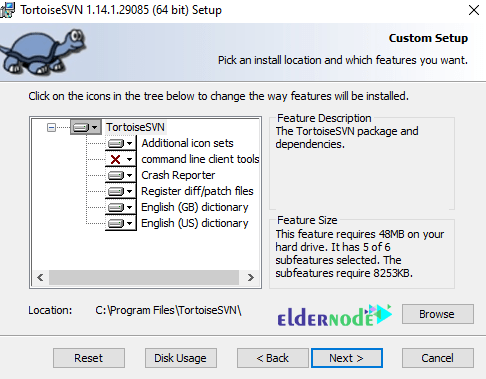Viewport: 486px width, 379px height.
Task: Select the Additional icon sets tree item
Action: 187,143
